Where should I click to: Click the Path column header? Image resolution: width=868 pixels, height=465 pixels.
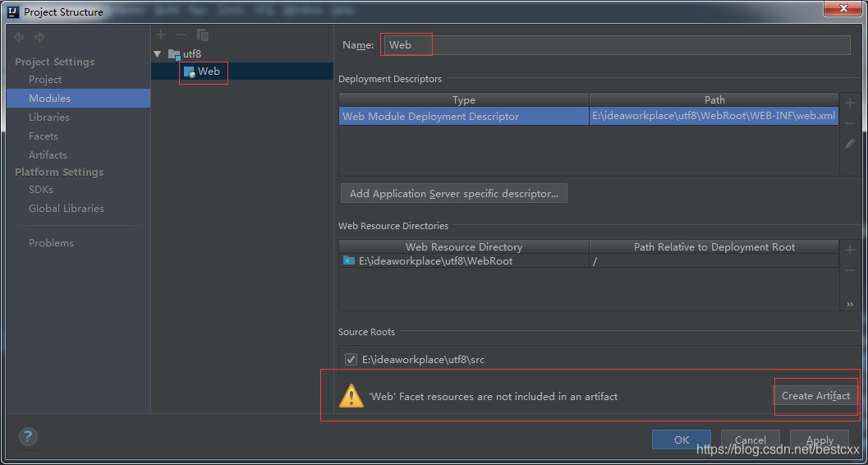[714, 99]
